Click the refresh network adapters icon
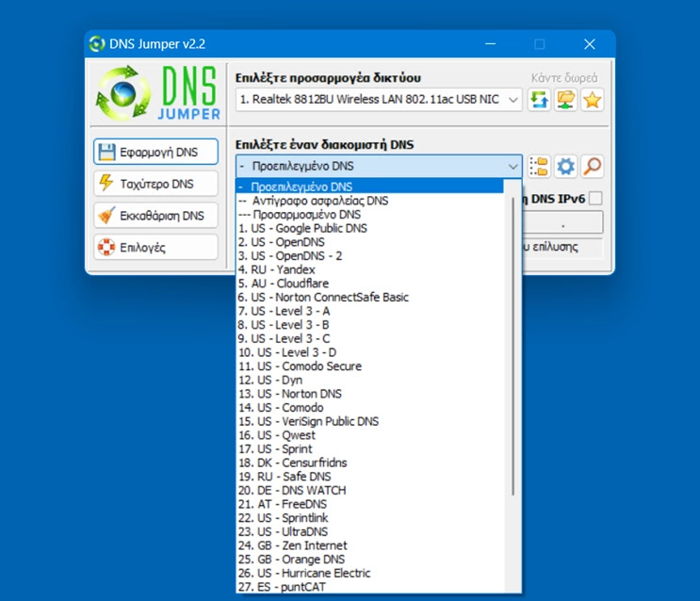 coord(539,100)
